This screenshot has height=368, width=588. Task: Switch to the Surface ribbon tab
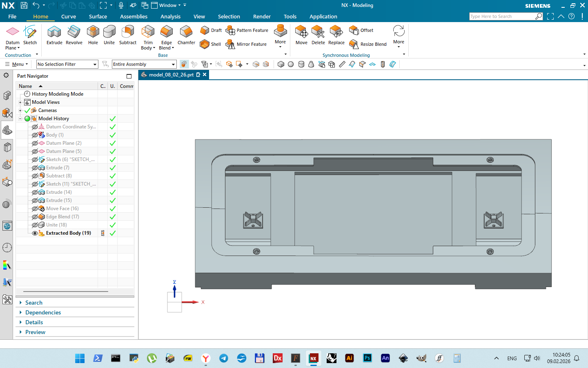pos(98,17)
